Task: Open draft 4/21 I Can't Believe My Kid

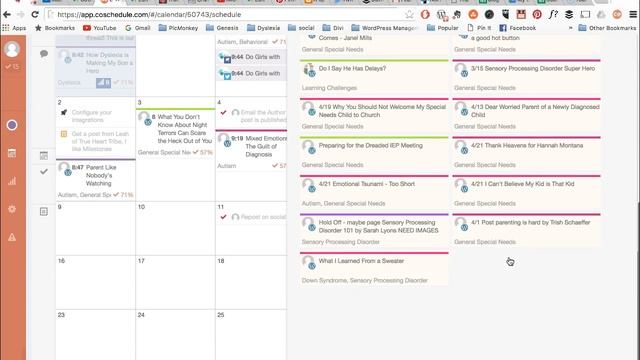Action: pos(527,192)
